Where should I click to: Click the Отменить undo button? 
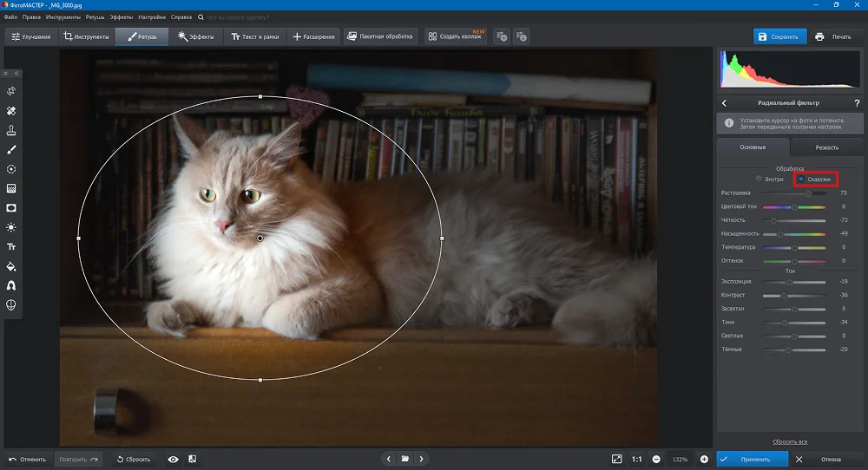click(x=27, y=459)
